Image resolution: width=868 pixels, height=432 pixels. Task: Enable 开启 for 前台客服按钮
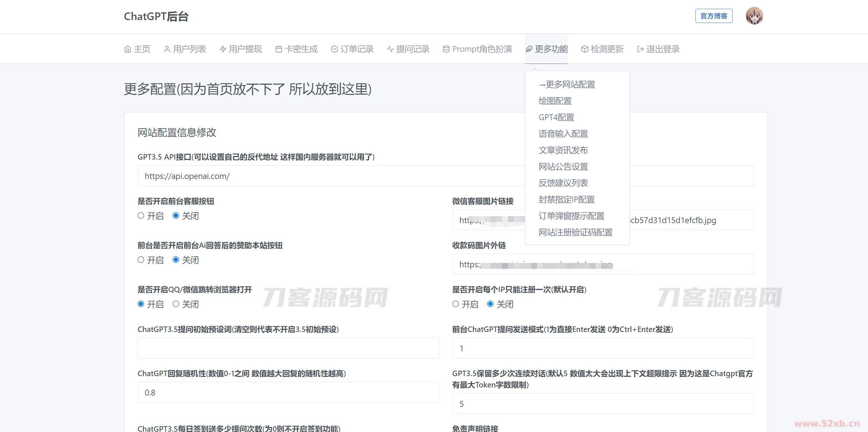141,216
